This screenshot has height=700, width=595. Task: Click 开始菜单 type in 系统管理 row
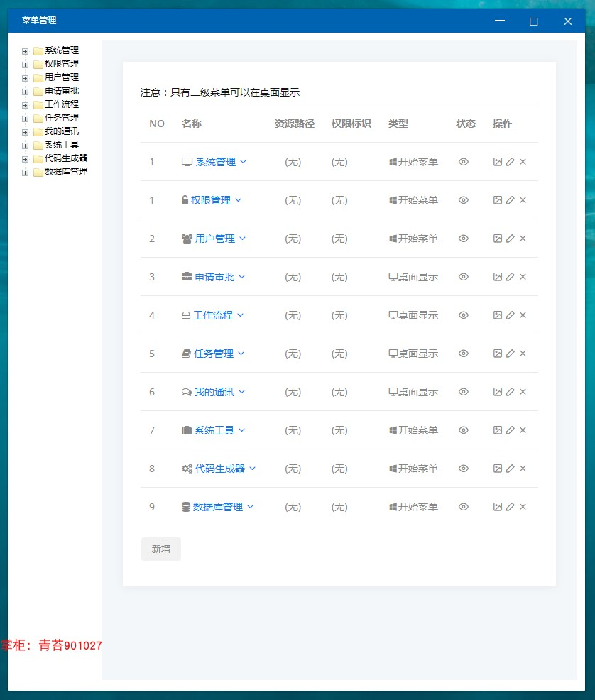click(x=414, y=162)
